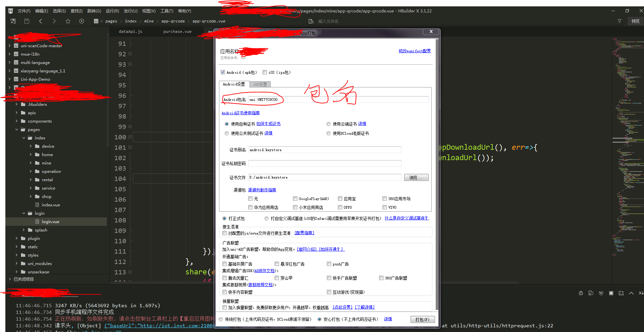Open the debug bug icon in console toolbar
This screenshot has height=332, width=644.
click(581, 293)
